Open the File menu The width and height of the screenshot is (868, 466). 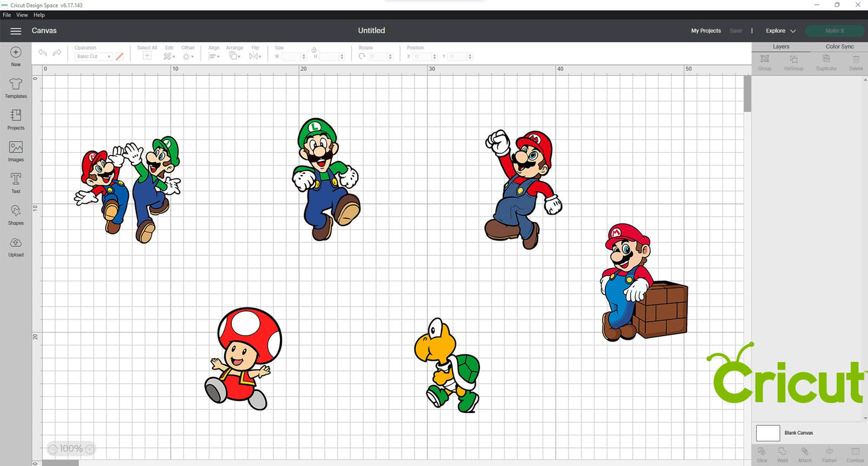click(7, 15)
